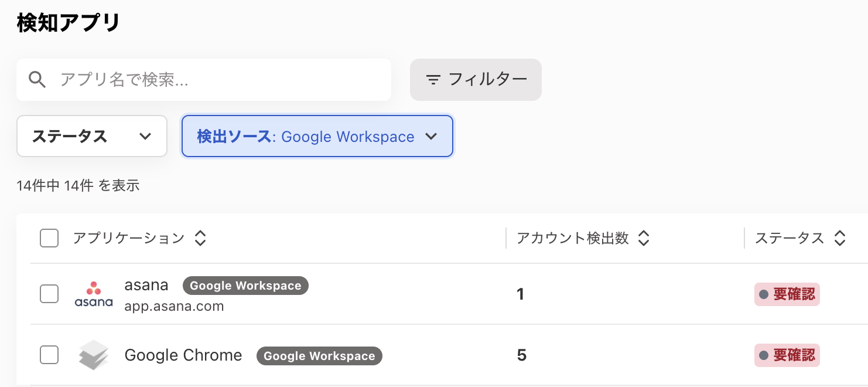
Task: Open the app.asana.com link
Action: (174, 306)
